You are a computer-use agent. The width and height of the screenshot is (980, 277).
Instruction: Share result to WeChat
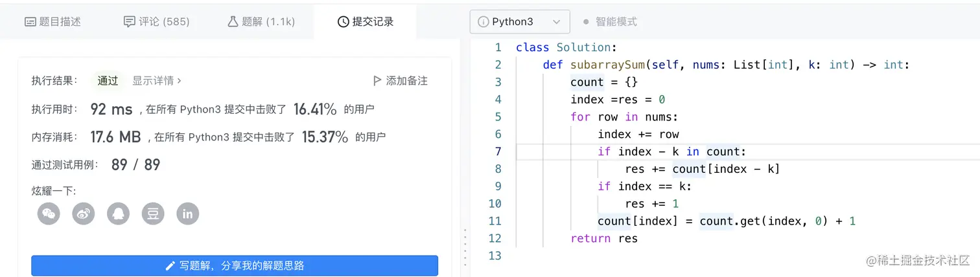49,214
